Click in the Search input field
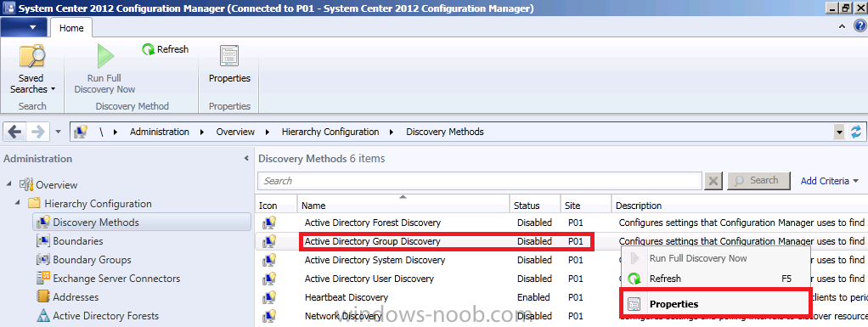The image size is (868, 327). 481,180
